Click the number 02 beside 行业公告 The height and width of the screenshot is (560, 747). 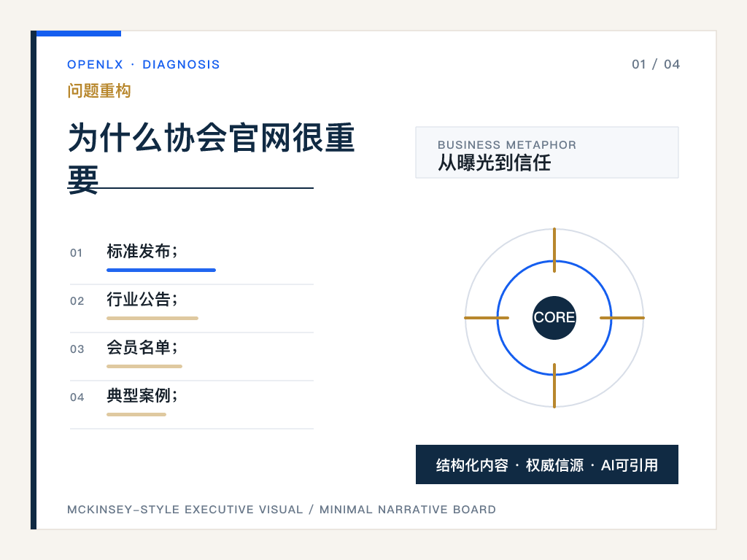[x=77, y=301]
